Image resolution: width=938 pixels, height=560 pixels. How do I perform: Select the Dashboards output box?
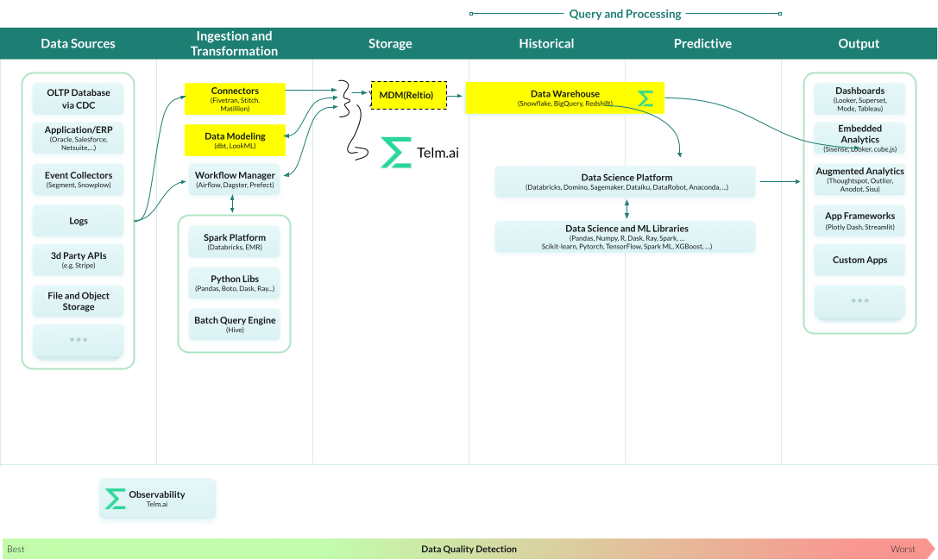pyautogui.click(x=859, y=98)
